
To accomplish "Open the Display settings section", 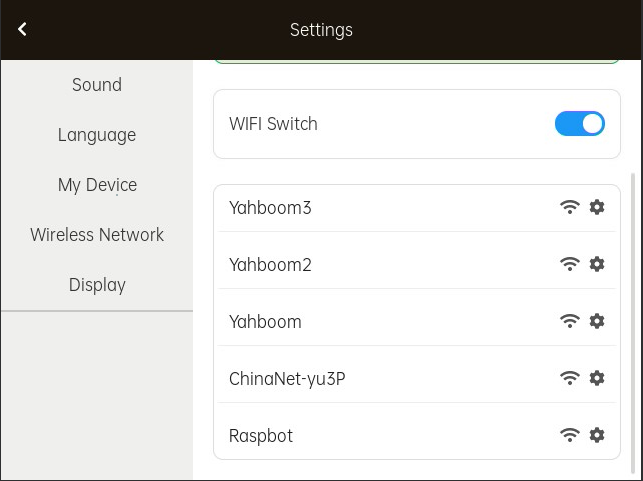I will pyautogui.click(x=97, y=285).
